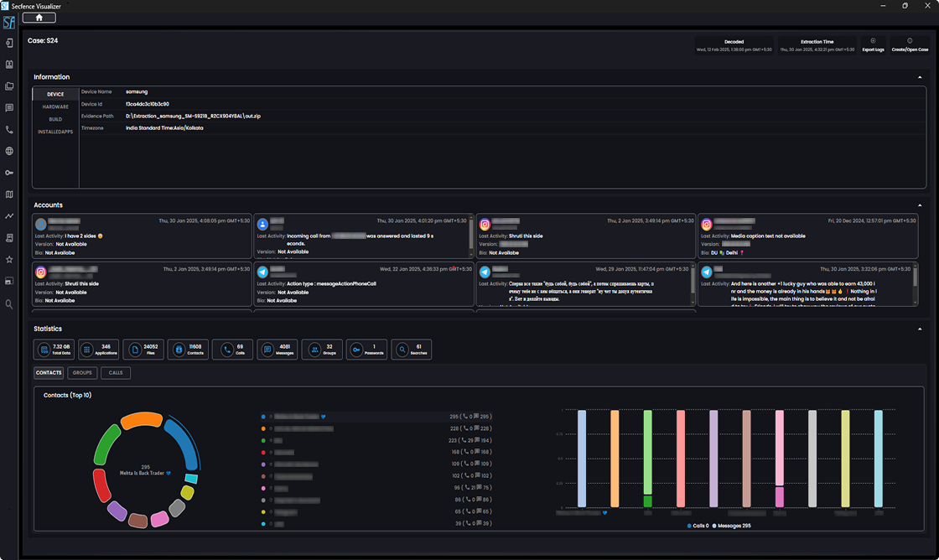
Task: Click the 32 Groups statistic tile
Action: [322, 350]
